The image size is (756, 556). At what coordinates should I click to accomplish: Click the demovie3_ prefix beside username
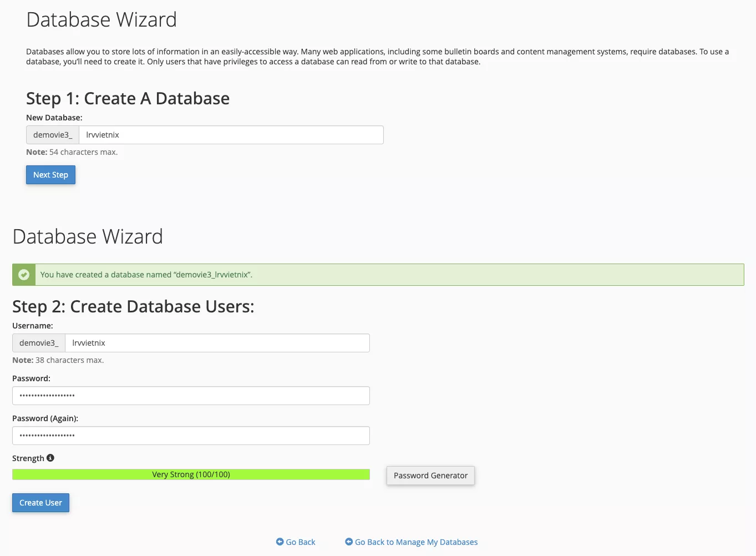click(38, 342)
